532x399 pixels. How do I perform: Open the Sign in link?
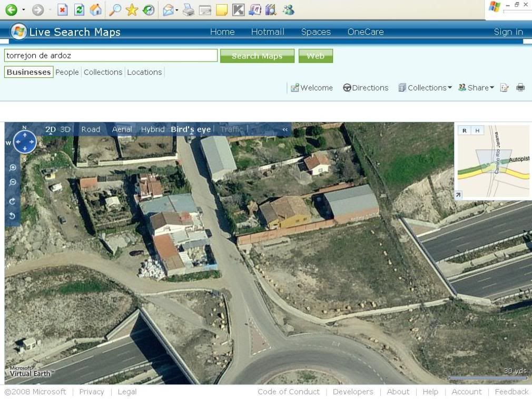[x=508, y=32]
